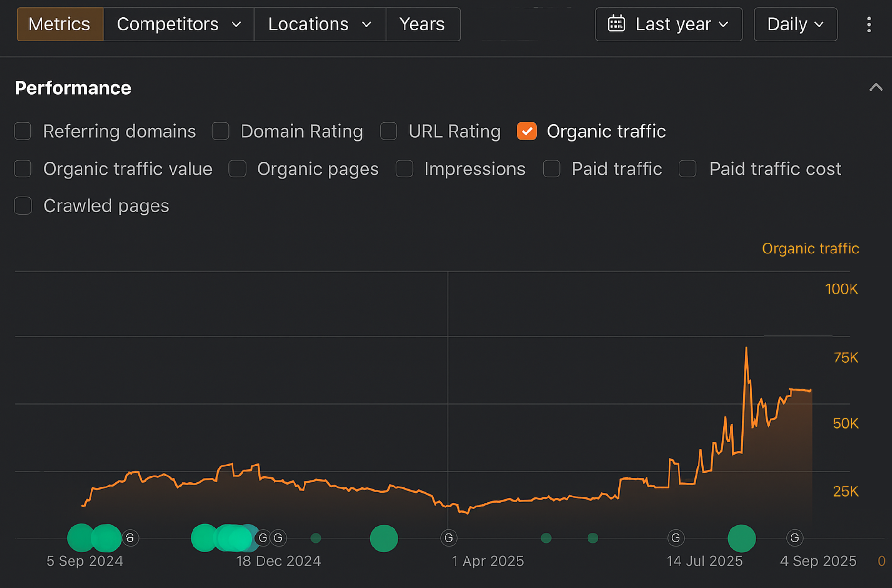
Task: Uncheck the Organic traffic checkbox
Action: tap(527, 131)
